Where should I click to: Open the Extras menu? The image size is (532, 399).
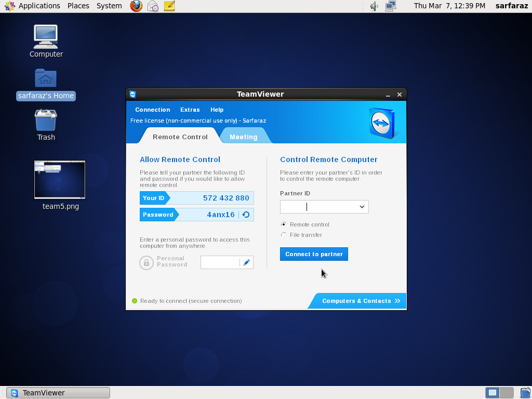tap(190, 110)
